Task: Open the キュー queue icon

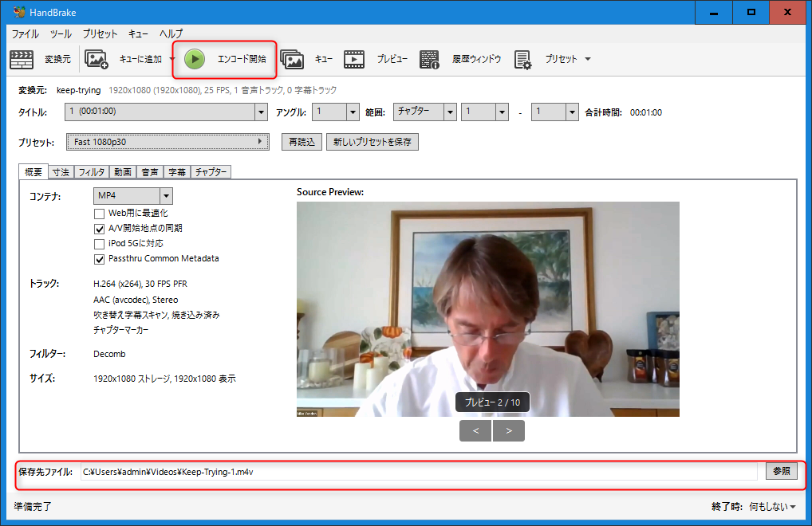Action: pos(292,59)
